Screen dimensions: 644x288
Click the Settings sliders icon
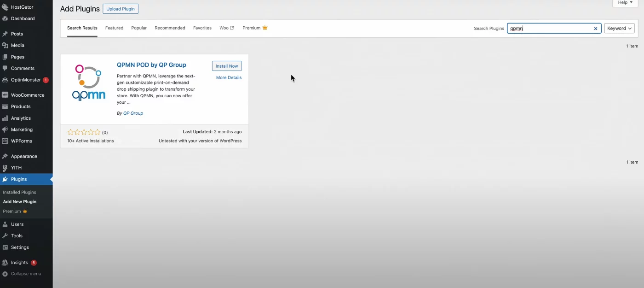5,247
